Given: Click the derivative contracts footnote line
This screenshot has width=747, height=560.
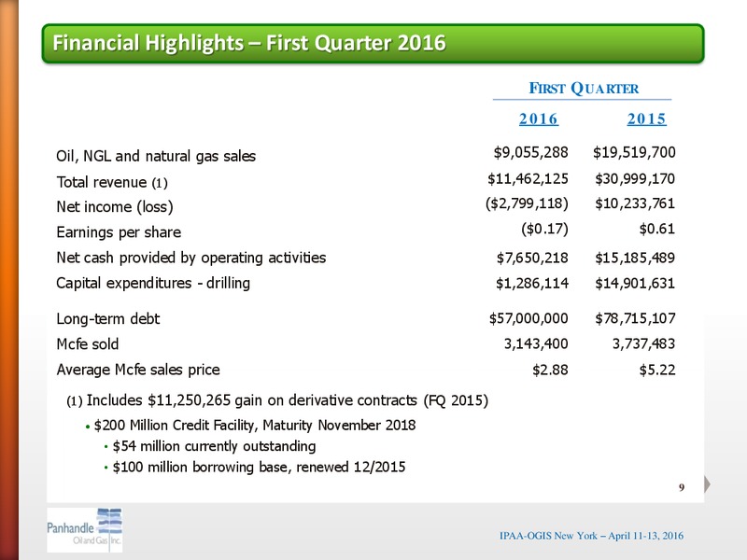Looking at the screenshot, I should [277, 400].
